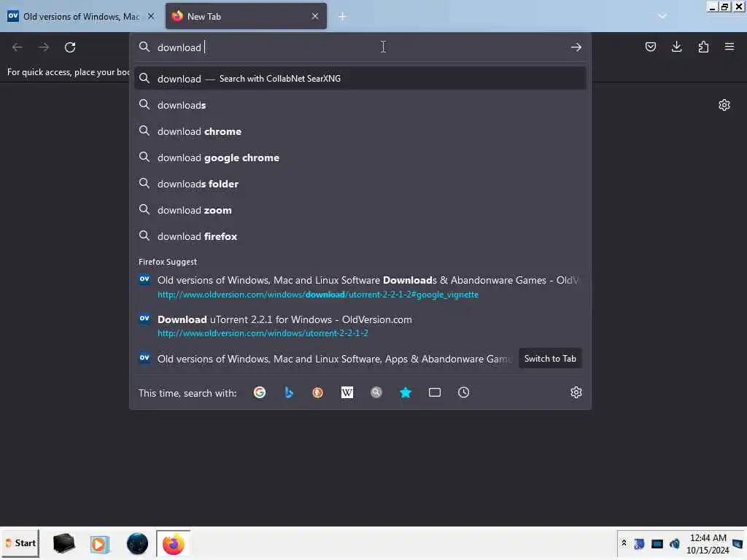Close the Old versions of Windows tab
The height and width of the screenshot is (560, 747).
(x=151, y=16)
